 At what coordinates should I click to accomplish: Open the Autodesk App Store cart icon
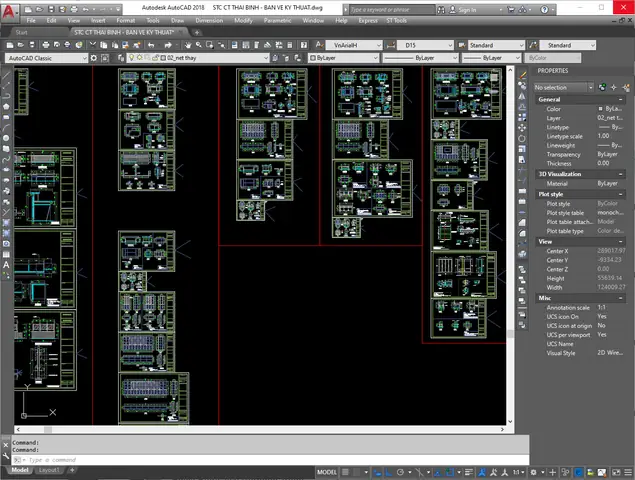pos(511,9)
